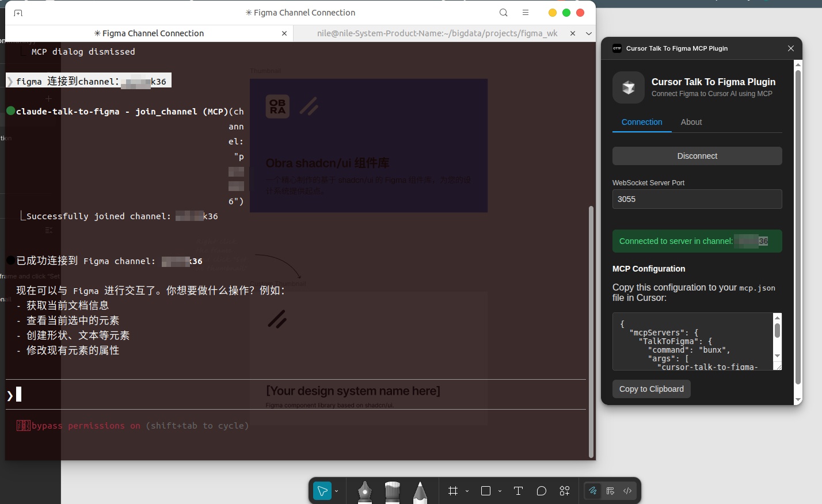Activate the Text tool
Screen dimensions: 822x504
pos(518,491)
